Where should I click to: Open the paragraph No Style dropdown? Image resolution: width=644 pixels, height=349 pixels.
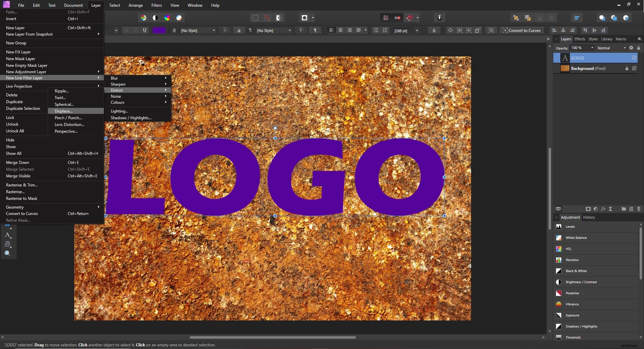(x=273, y=30)
